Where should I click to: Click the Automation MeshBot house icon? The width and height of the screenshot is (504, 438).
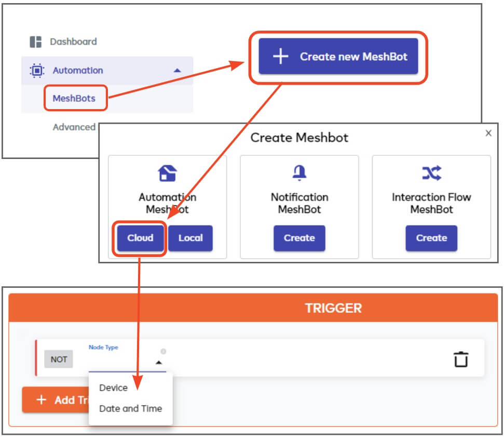click(x=168, y=173)
